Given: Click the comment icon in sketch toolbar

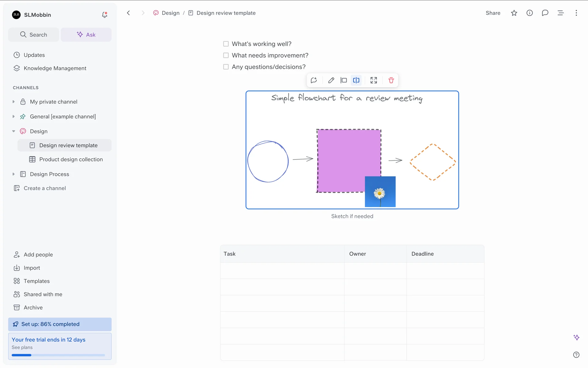Looking at the screenshot, I should (x=314, y=80).
